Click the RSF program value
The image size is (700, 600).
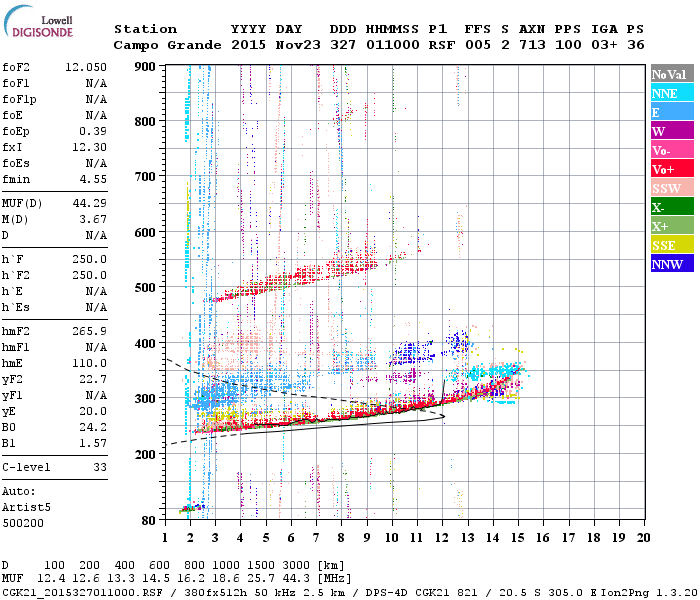(442, 45)
